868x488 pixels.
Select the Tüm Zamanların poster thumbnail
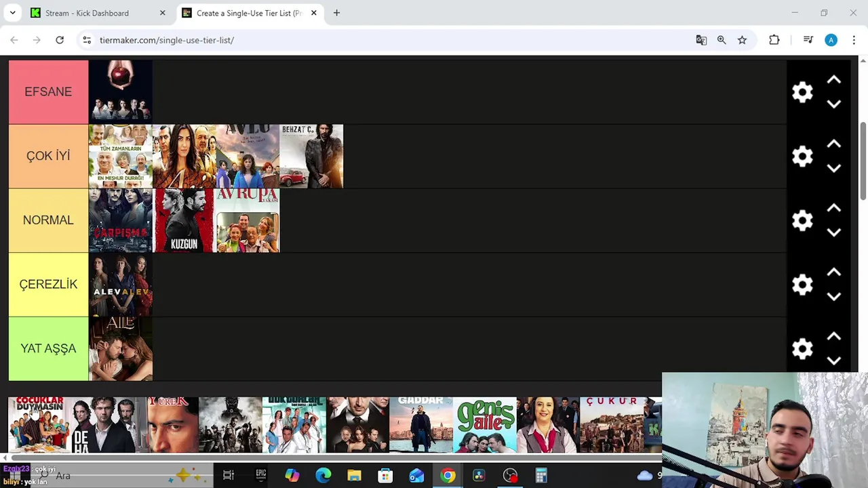[x=121, y=156]
